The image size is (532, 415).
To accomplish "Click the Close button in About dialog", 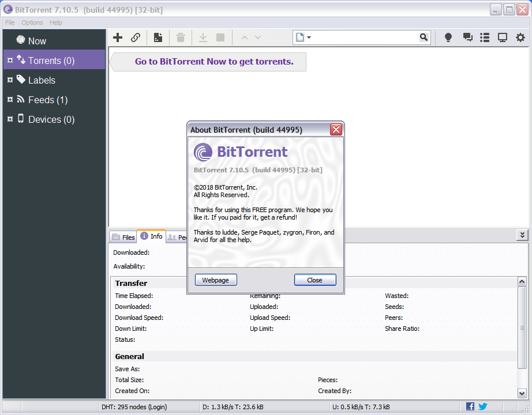I will coord(315,280).
